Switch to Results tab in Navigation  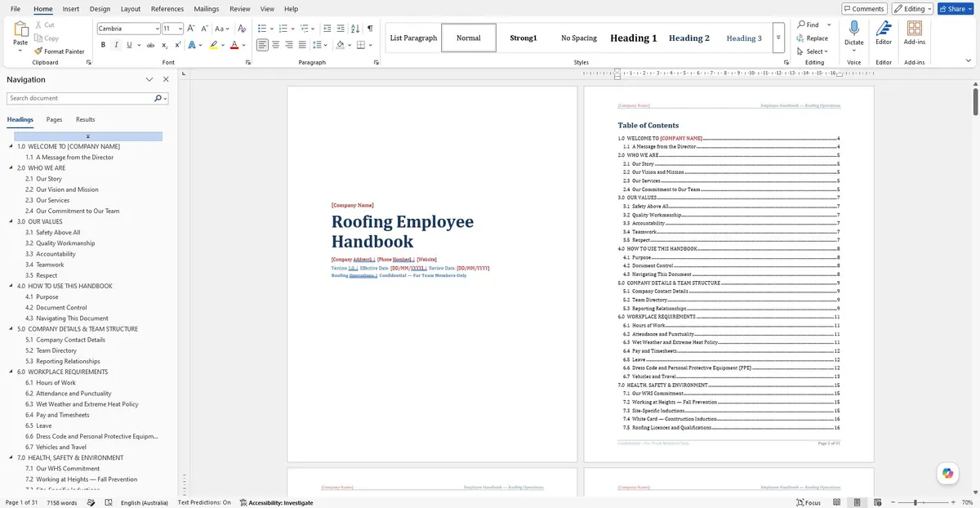coord(86,119)
